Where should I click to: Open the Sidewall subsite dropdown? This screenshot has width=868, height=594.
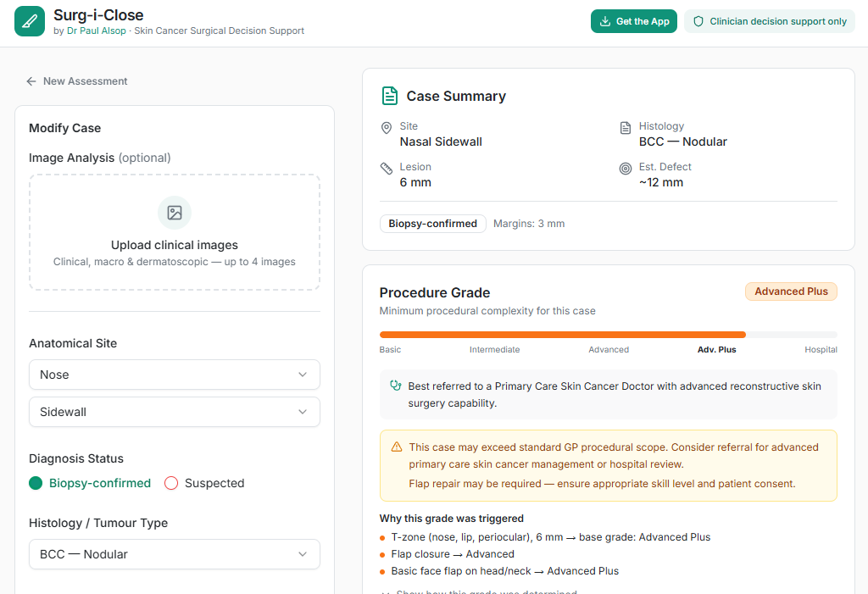click(175, 412)
